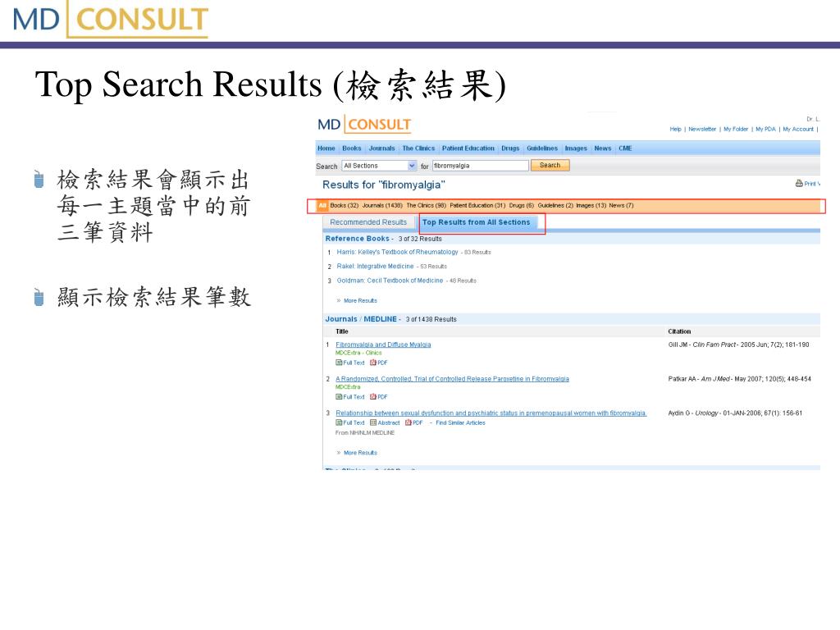840x630 pixels.
Task: Filter results by News (7)
Action: (621, 206)
